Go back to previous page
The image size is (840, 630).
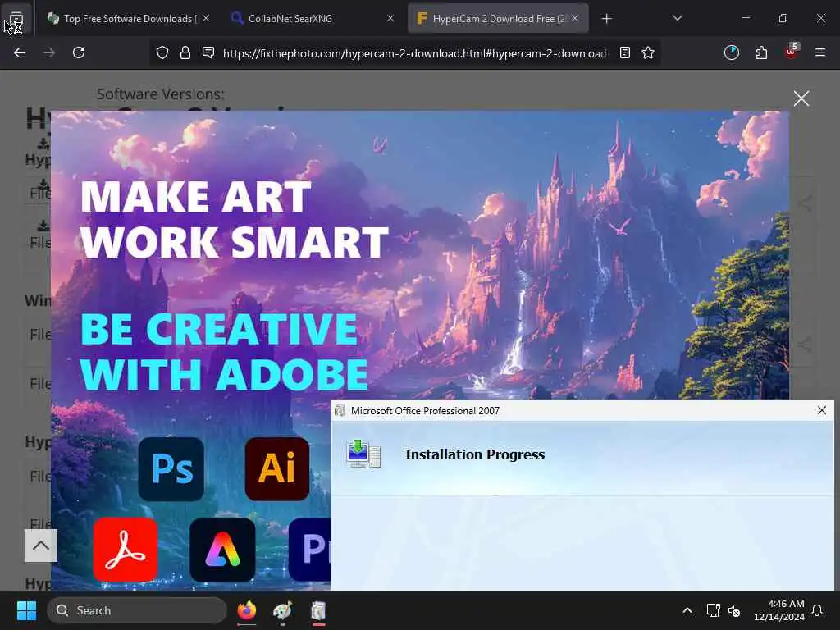[20, 52]
